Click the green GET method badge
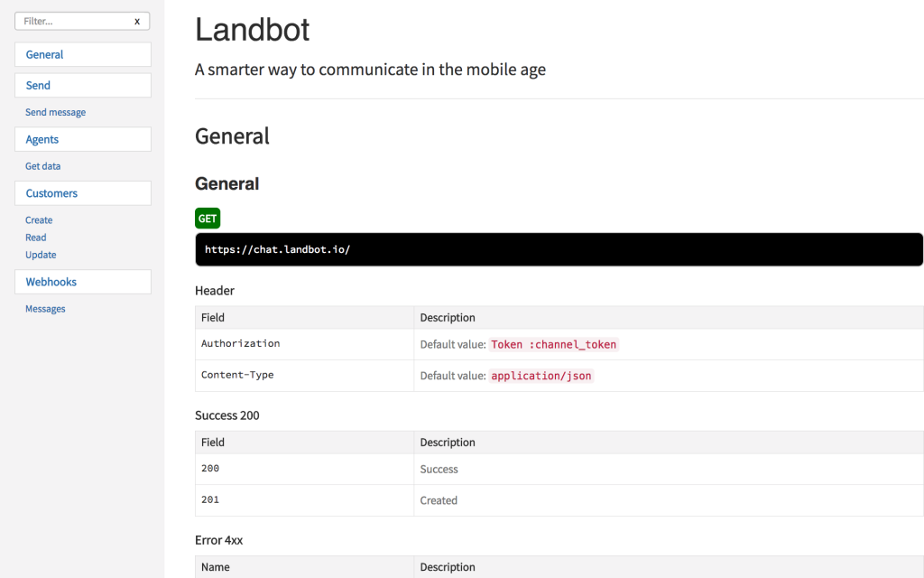The image size is (924, 578). point(208,219)
